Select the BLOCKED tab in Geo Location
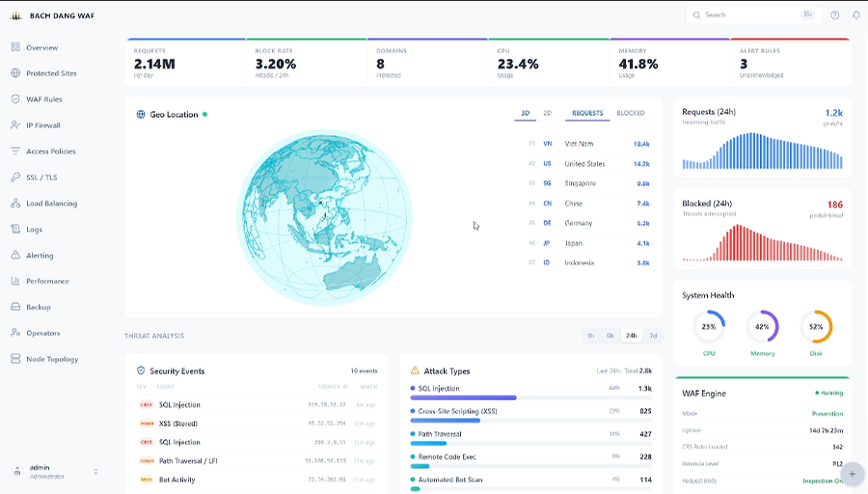 tap(631, 113)
